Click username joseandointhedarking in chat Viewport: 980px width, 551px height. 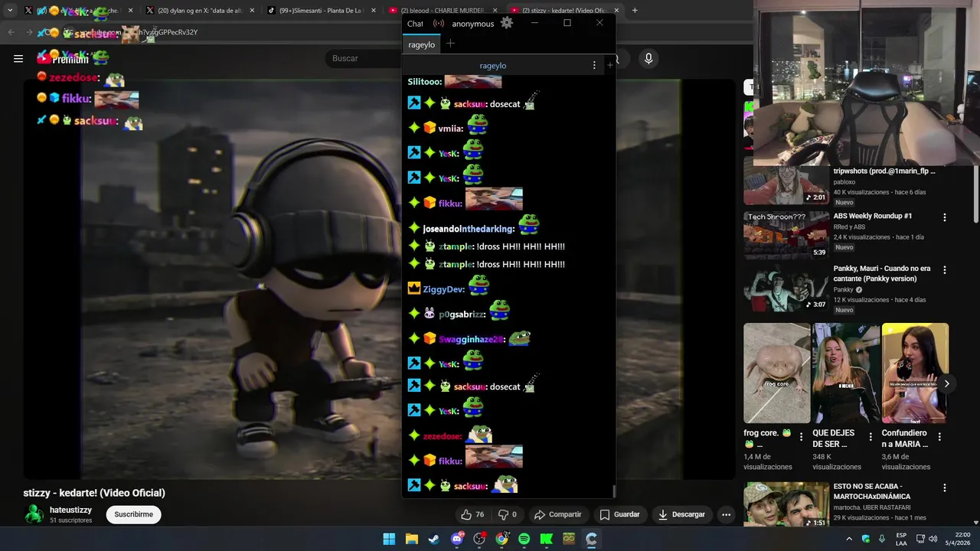[469, 229]
